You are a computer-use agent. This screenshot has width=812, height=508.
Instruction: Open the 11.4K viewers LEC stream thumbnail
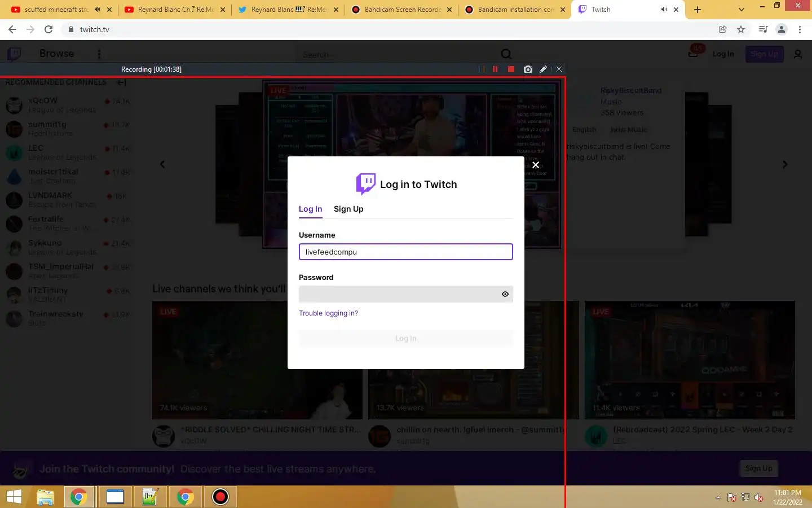690,360
